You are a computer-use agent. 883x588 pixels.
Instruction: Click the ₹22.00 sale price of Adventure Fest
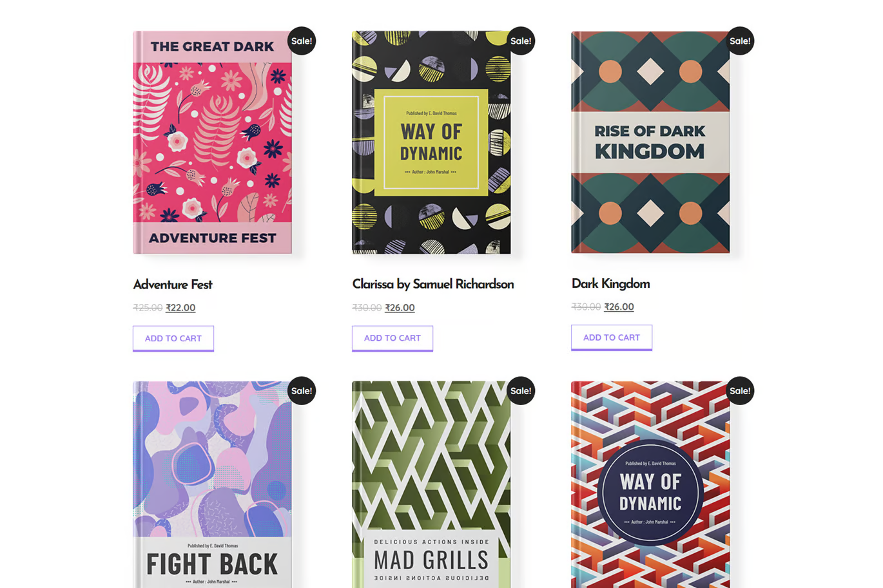[x=180, y=308]
